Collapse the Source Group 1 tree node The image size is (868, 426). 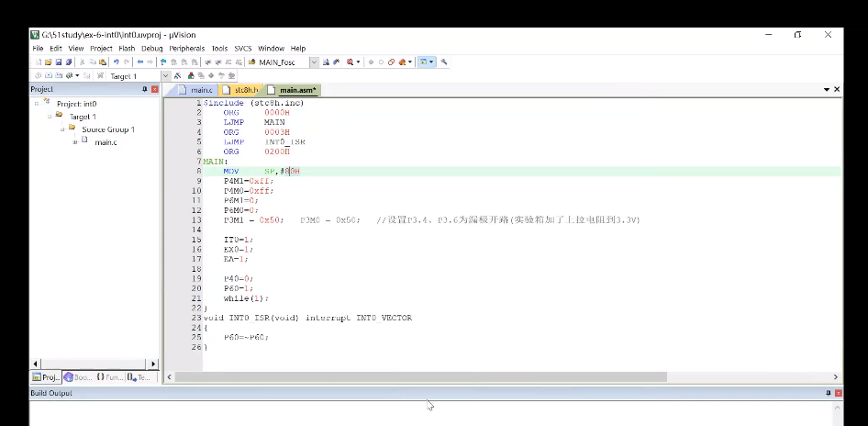coord(62,129)
